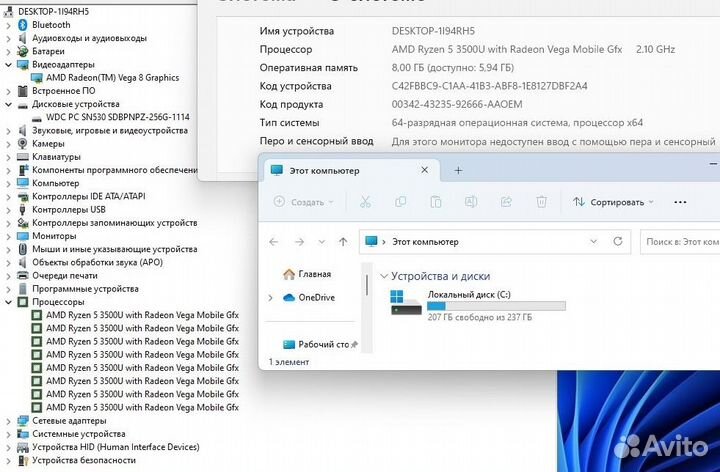The width and height of the screenshot is (720, 472).
Task: Collapse the Устройства и диски group
Action: (384, 276)
